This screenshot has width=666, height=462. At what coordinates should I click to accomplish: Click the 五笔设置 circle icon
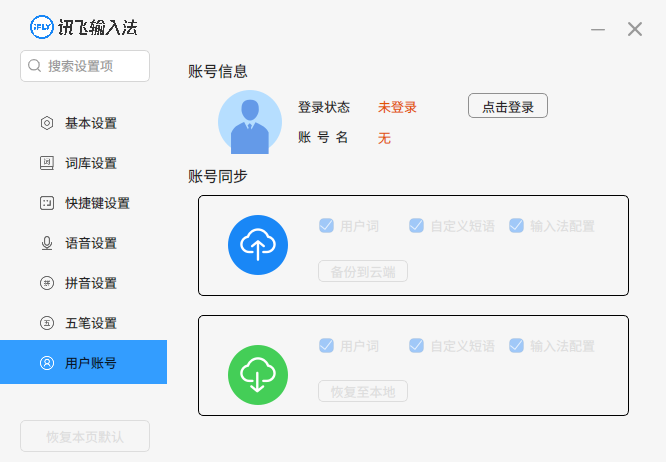pyautogui.click(x=47, y=323)
